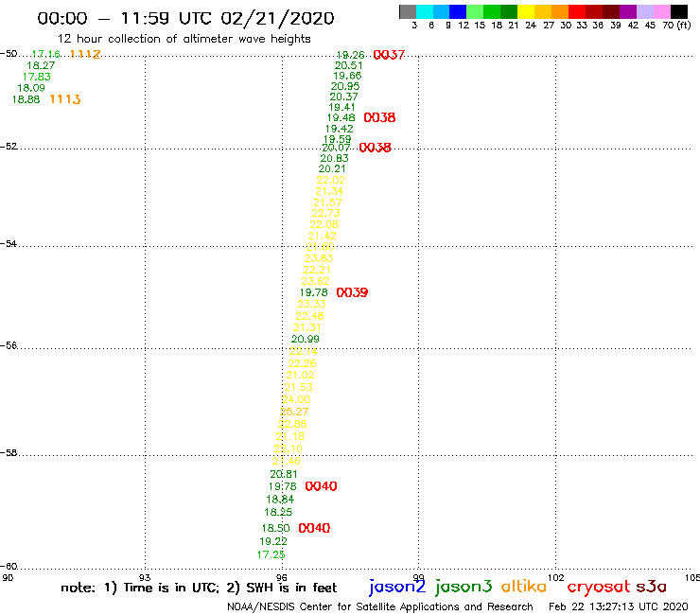Click the black swatch in the color scale

(679, 11)
